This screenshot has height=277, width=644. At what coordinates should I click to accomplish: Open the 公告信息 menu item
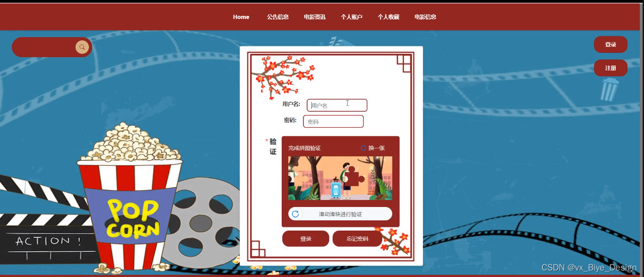click(278, 17)
